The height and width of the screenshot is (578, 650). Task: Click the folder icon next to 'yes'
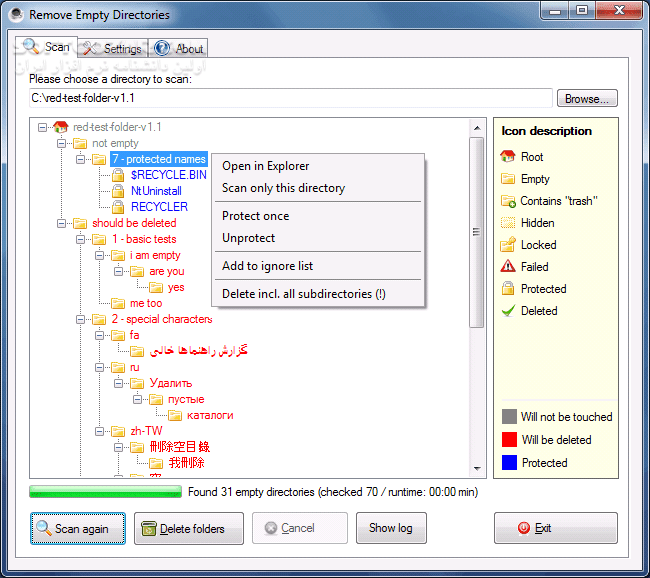(156, 287)
